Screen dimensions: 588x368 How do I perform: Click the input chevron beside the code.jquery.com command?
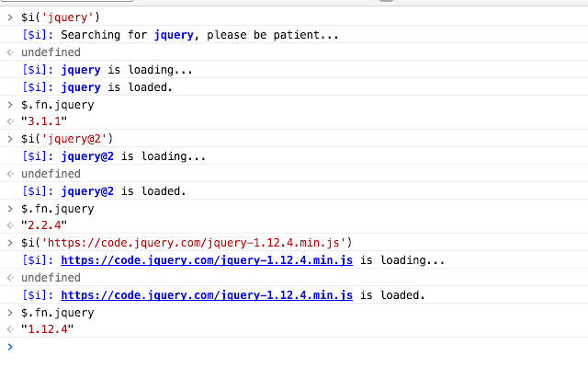10,243
